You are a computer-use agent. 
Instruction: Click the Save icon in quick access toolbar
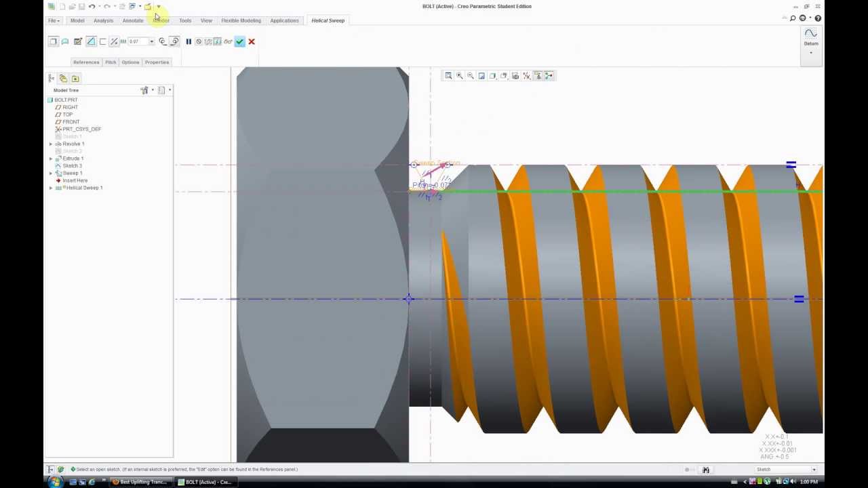[81, 7]
